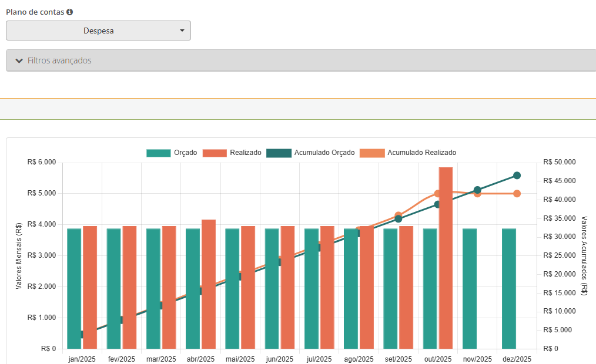Click the out/2025 Acumulado Realizado data point

(437, 193)
